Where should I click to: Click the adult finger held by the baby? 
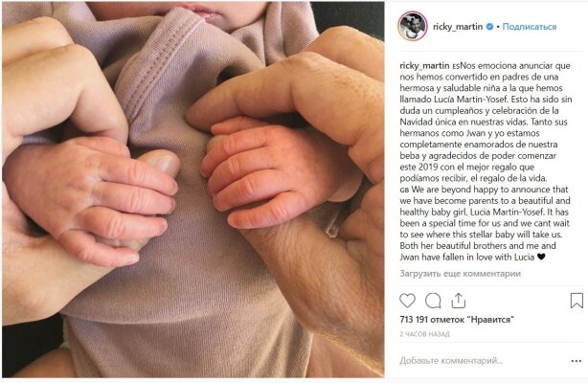click(159, 163)
